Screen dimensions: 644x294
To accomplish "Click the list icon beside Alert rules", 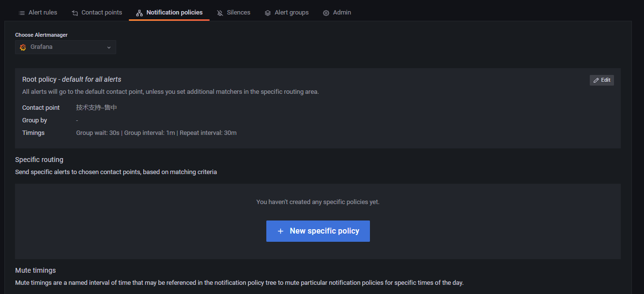I will 22,13.
